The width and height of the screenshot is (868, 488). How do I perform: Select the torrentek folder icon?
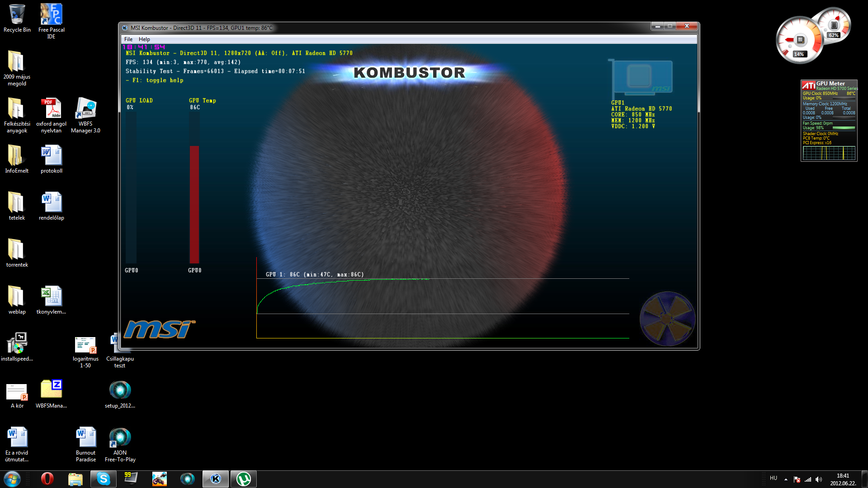coord(17,253)
